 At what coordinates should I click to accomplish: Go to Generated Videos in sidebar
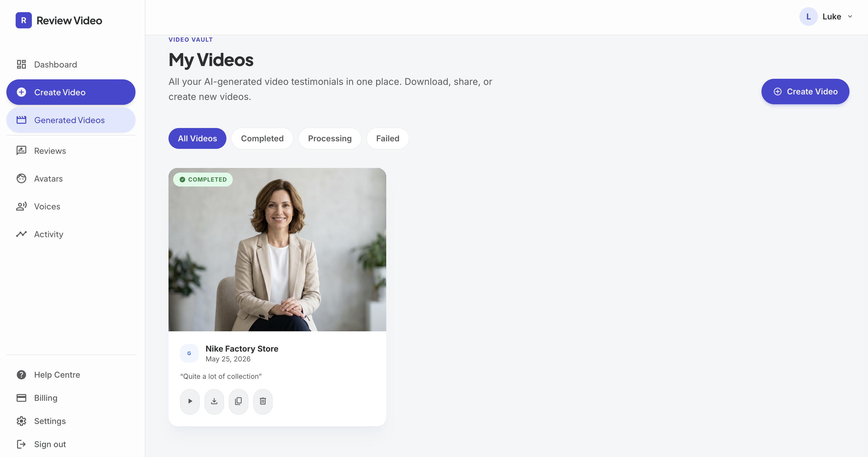coord(71,120)
